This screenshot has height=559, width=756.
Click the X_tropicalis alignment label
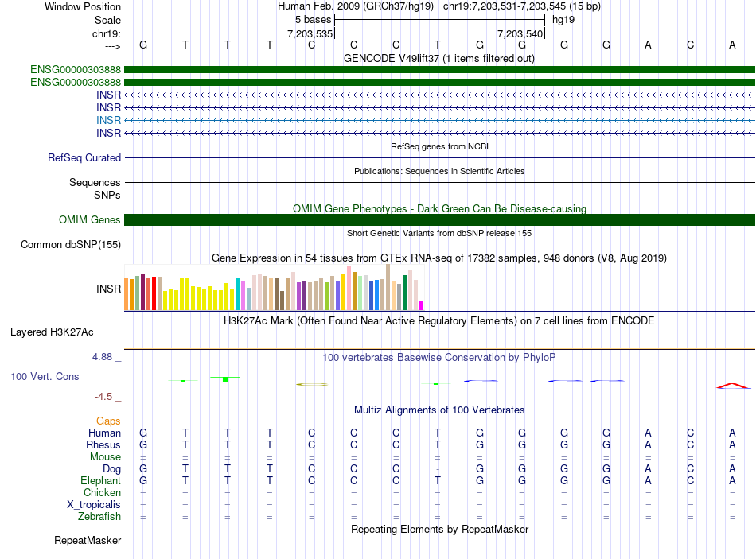pyautogui.click(x=94, y=505)
